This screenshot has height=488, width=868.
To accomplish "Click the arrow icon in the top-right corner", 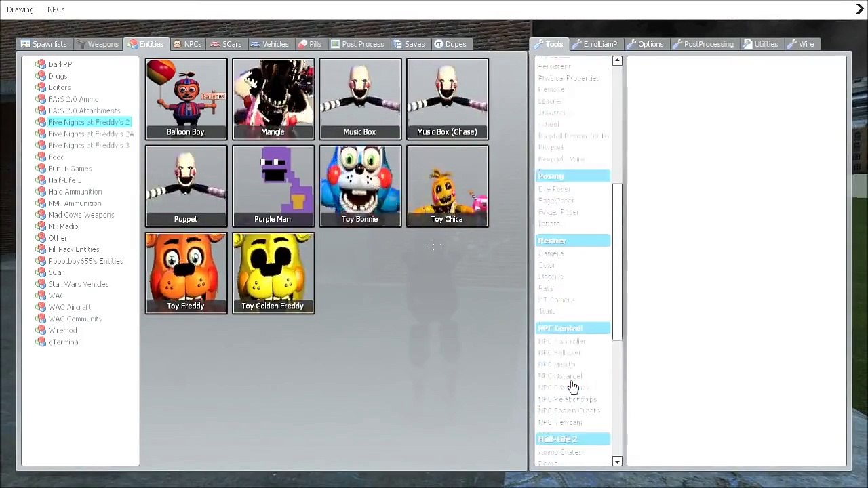I will click(x=860, y=9).
